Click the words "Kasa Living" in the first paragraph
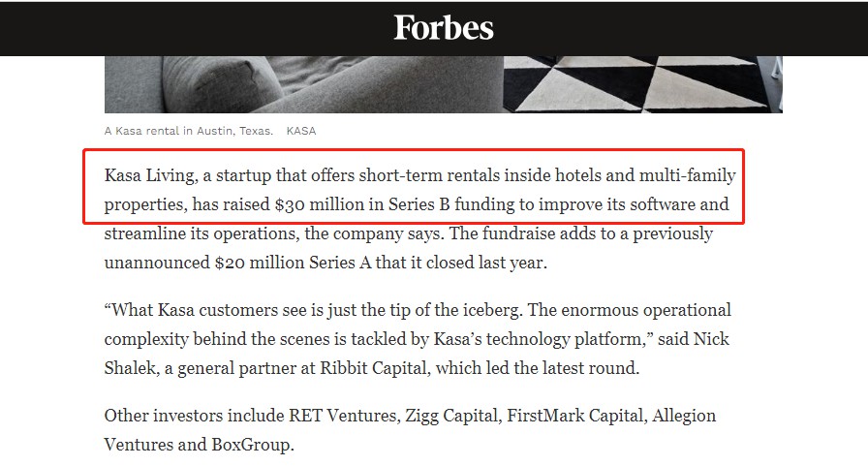This screenshot has width=868, height=466. point(149,175)
